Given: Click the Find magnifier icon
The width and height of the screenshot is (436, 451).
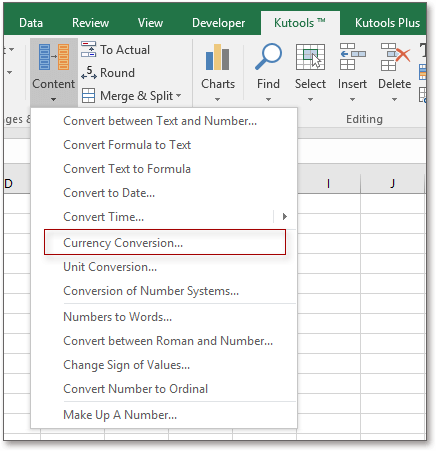Looking at the screenshot, I should coord(268,56).
